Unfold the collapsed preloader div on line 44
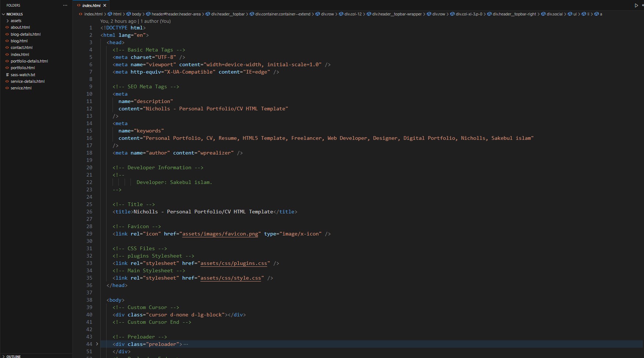The height and width of the screenshot is (358, 644). pos(97,344)
